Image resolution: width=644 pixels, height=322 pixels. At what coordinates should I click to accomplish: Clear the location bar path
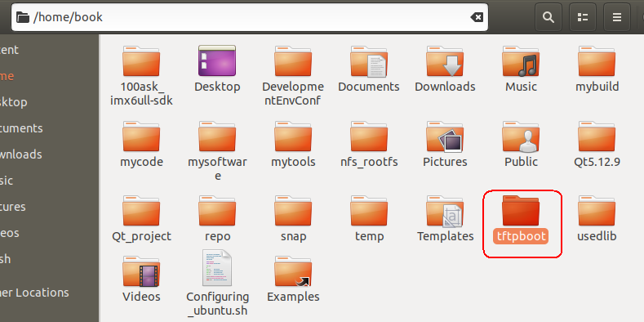click(477, 17)
